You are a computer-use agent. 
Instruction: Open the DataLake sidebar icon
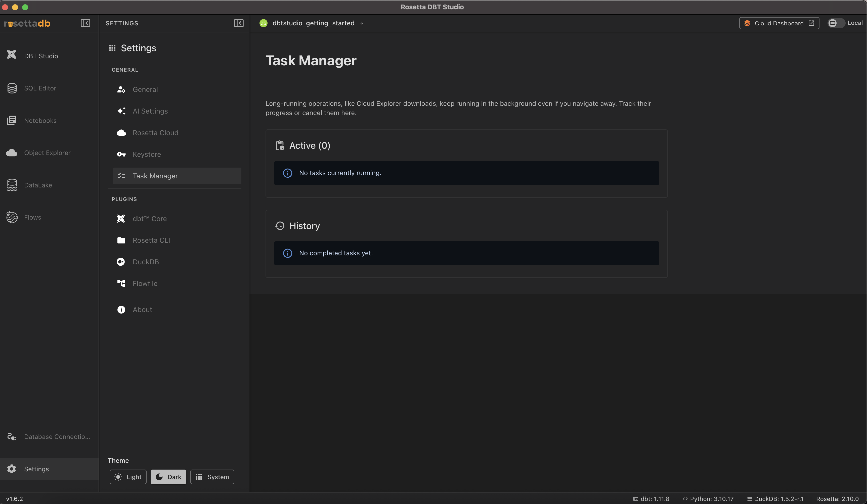(12, 185)
